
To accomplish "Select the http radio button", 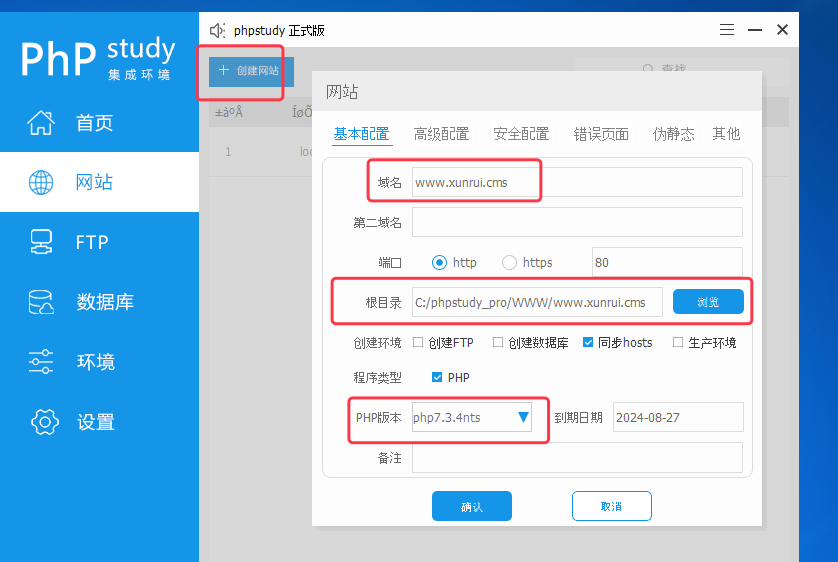I will click(439, 262).
